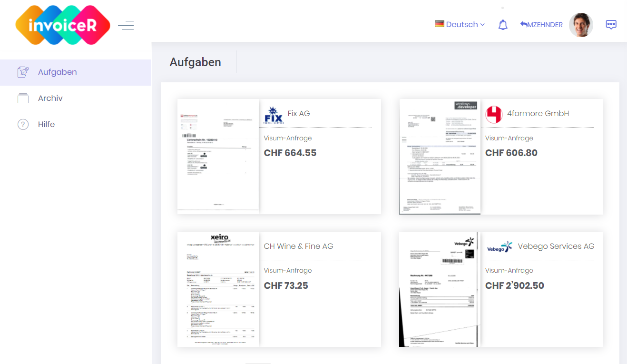Click the German flag language selector
Screen dimensions: 627x364
(x=439, y=24)
